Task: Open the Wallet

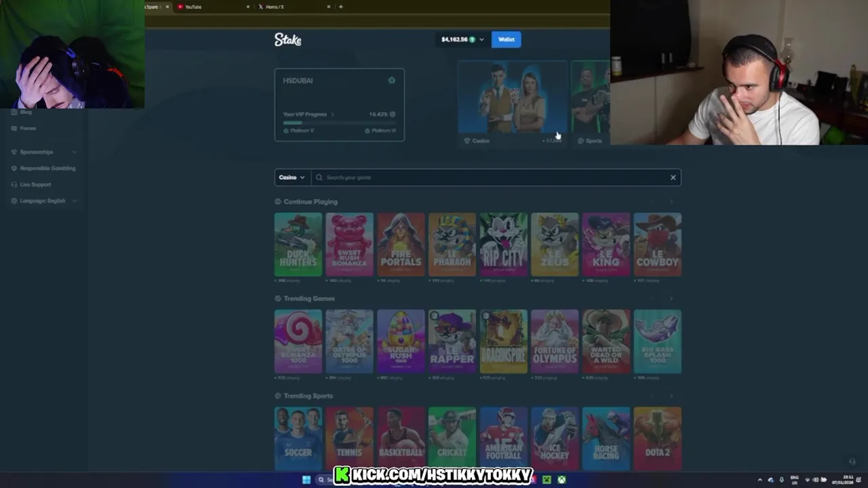Action: pyautogui.click(x=507, y=39)
